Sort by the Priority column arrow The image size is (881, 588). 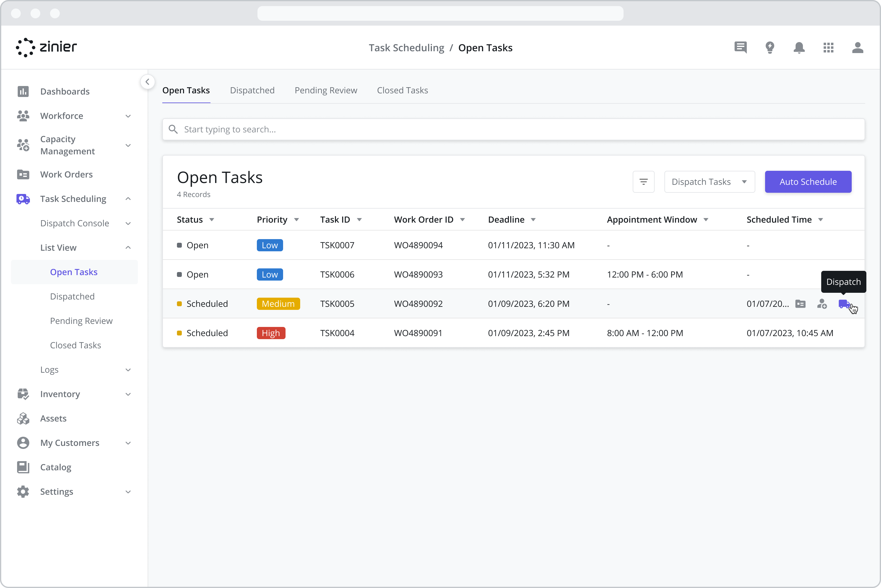point(296,220)
